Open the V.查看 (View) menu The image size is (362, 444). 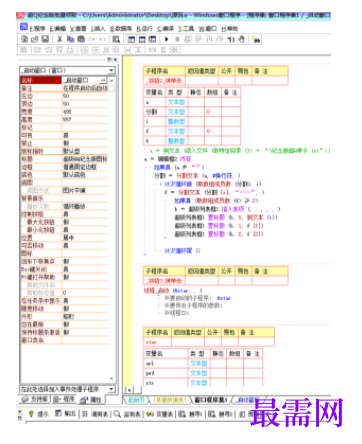coord(78,29)
